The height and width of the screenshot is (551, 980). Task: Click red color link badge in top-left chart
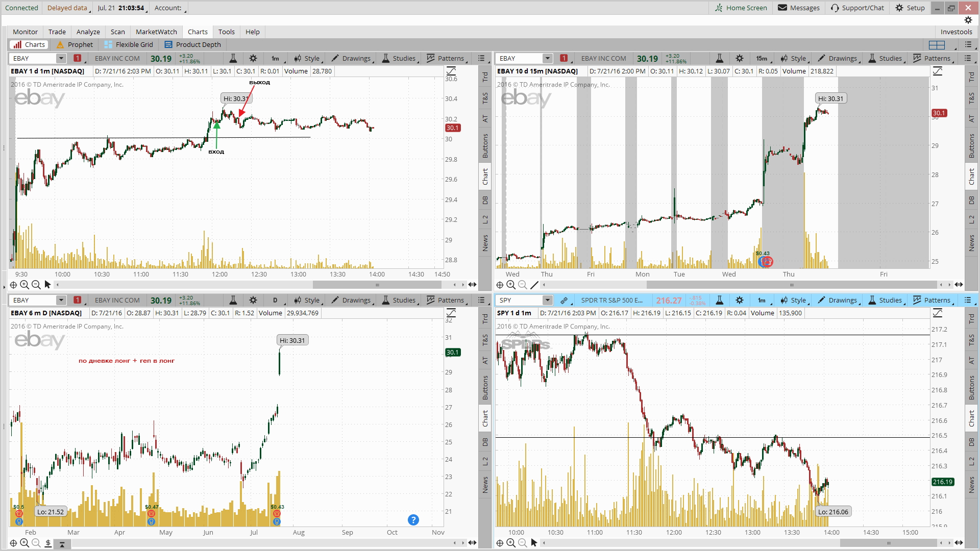tap(78, 58)
